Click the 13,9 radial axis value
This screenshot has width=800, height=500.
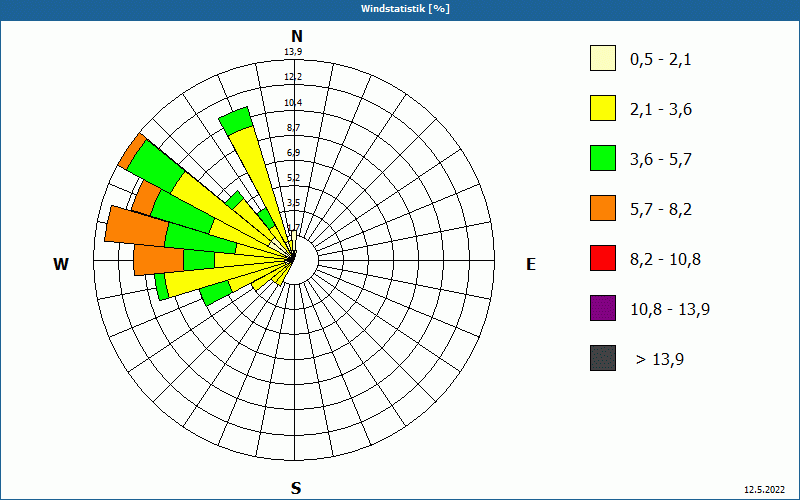click(x=293, y=52)
